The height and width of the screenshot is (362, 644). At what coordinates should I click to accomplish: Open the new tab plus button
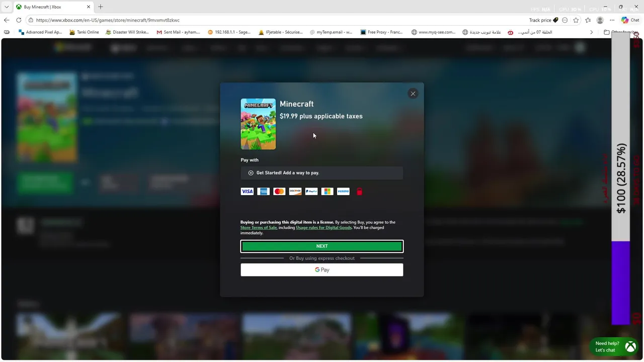101,7
